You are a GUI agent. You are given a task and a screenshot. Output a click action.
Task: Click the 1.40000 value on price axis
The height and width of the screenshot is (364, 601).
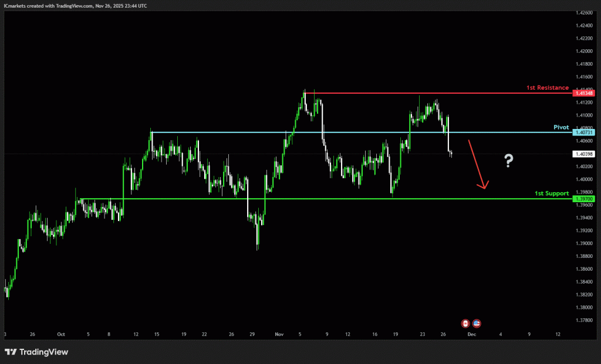tap(585, 179)
